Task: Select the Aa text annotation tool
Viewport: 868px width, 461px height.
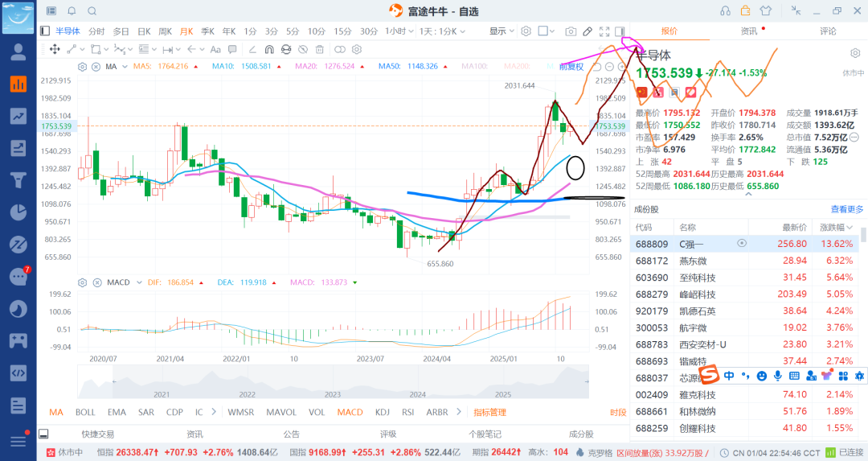Action: pos(215,49)
